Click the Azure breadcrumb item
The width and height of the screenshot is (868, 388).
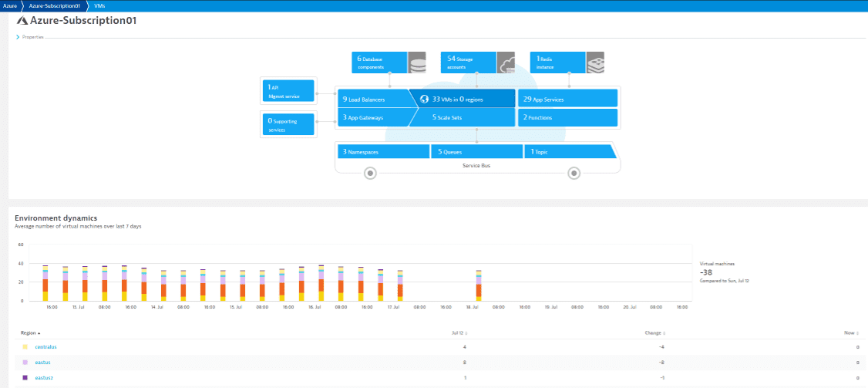point(9,5)
